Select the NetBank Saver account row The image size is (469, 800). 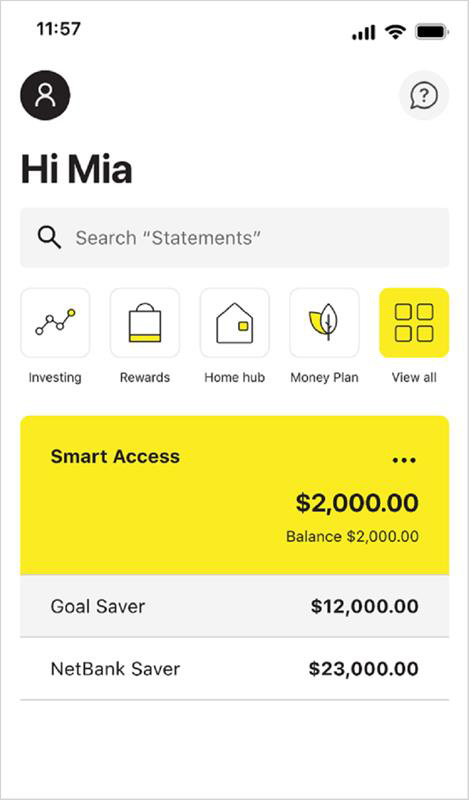pyautogui.click(x=235, y=669)
